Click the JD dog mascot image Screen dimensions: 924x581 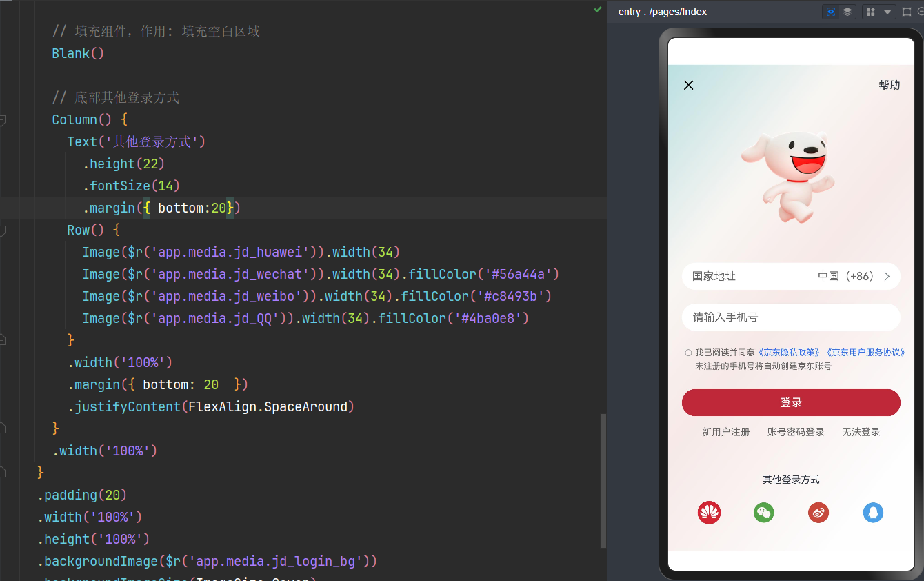[x=789, y=178]
